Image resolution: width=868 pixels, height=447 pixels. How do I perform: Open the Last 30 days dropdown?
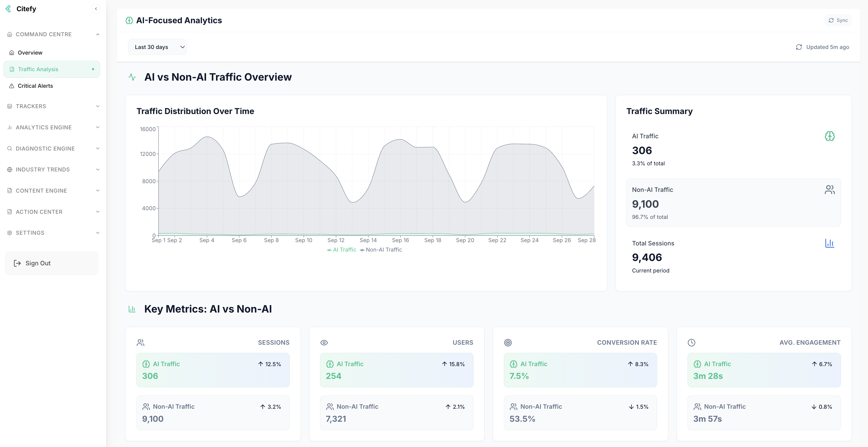click(x=157, y=47)
